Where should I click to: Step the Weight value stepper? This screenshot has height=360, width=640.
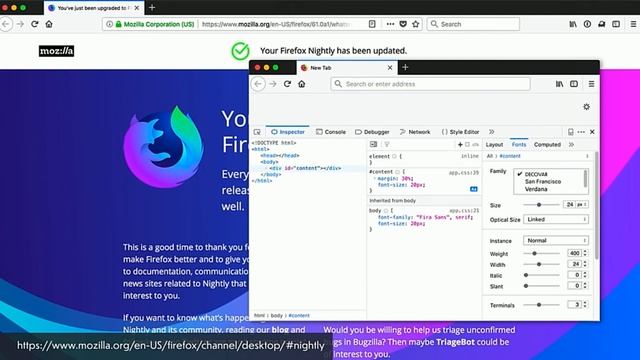pyautogui.click(x=585, y=253)
